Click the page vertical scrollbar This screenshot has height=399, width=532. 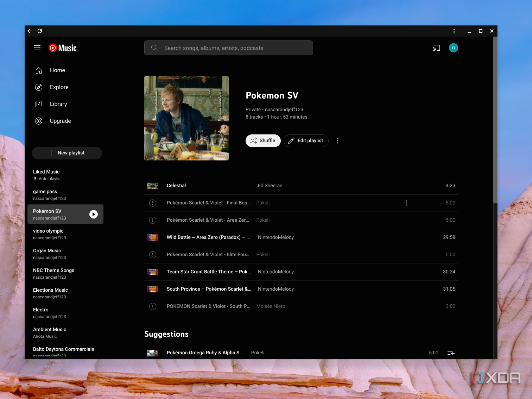pos(495,120)
